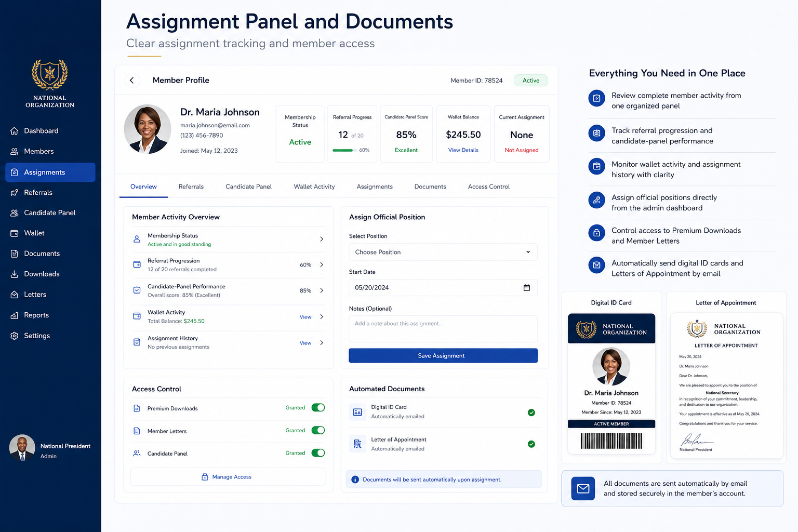Image resolution: width=798 pixels, height=532 pixels.
Task: Click the Digital ID Card green checkmark
Action: (531, 413)
